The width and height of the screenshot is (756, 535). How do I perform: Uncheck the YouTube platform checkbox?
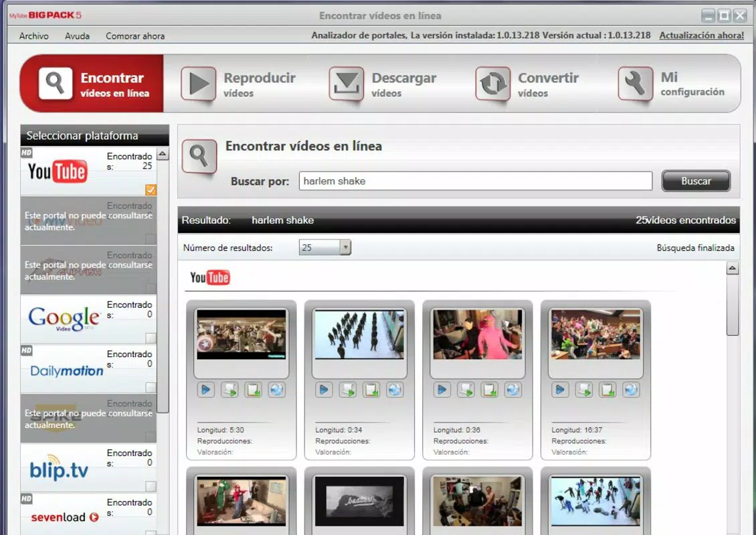151,190
